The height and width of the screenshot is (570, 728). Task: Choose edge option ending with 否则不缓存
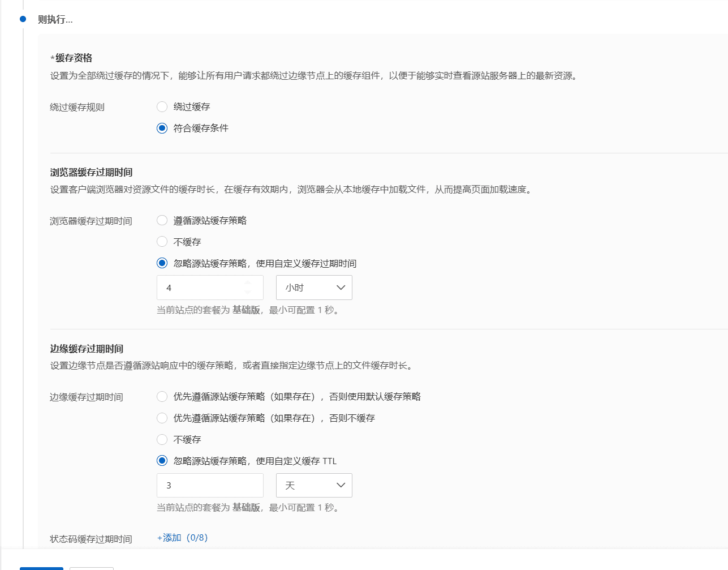click(162, 418)
